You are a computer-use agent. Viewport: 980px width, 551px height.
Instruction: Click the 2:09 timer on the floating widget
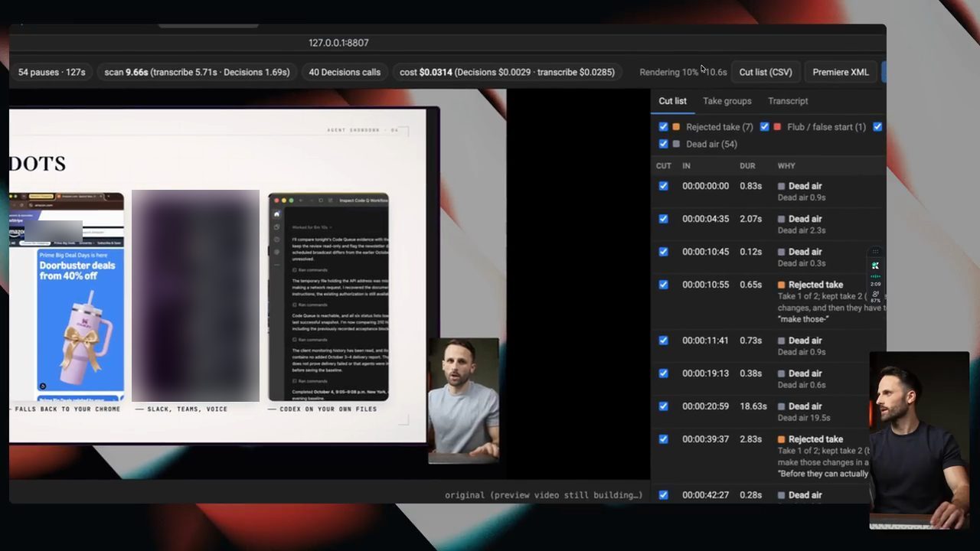(875, 284)
